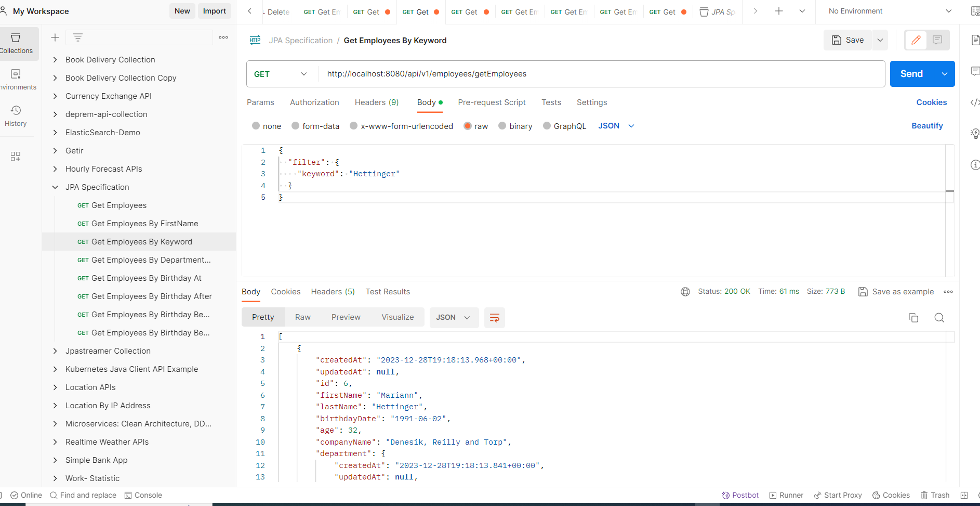Screen dimensions: 980x506
Task: Click the request body editor scrollbar
Action: pyautogui.click(x=950, y=210)
